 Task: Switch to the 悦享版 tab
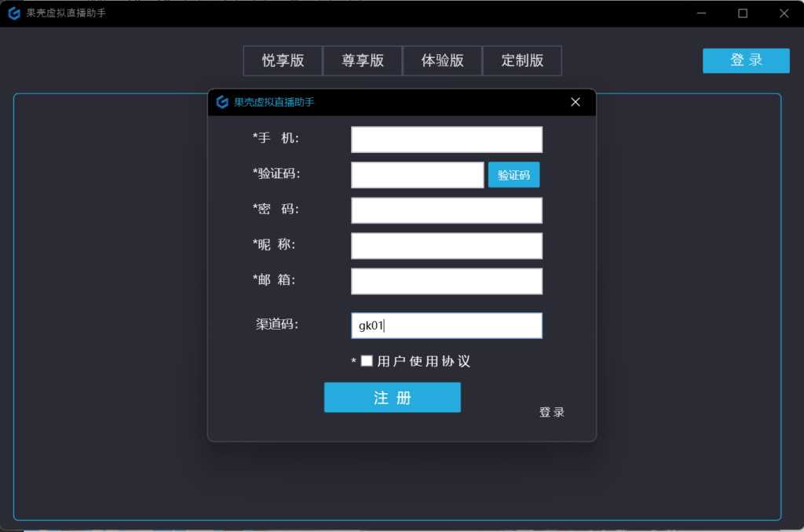283,60
